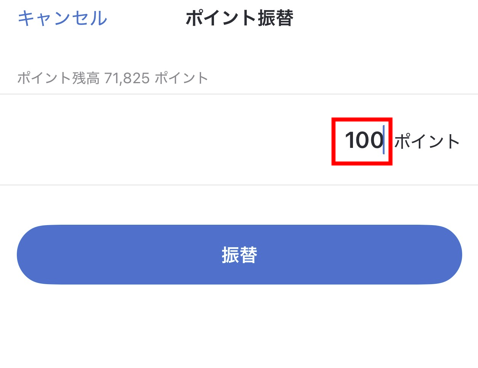Click the word ポイント残高 in balance line
This screenshot has width=478, height=368.
click(x=58, y=79)
